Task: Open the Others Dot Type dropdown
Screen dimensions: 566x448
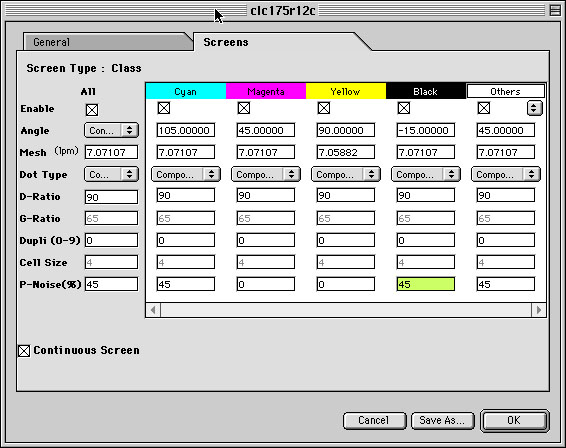Action: pyautogui.click(x=506, y=174)
